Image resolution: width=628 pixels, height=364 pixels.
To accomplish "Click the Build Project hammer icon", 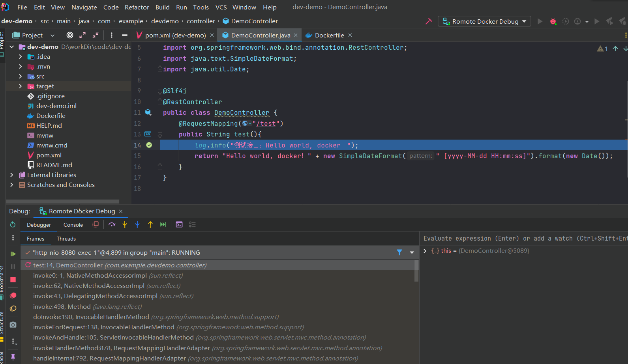I will pyautogui.click(x=429, y=21).
